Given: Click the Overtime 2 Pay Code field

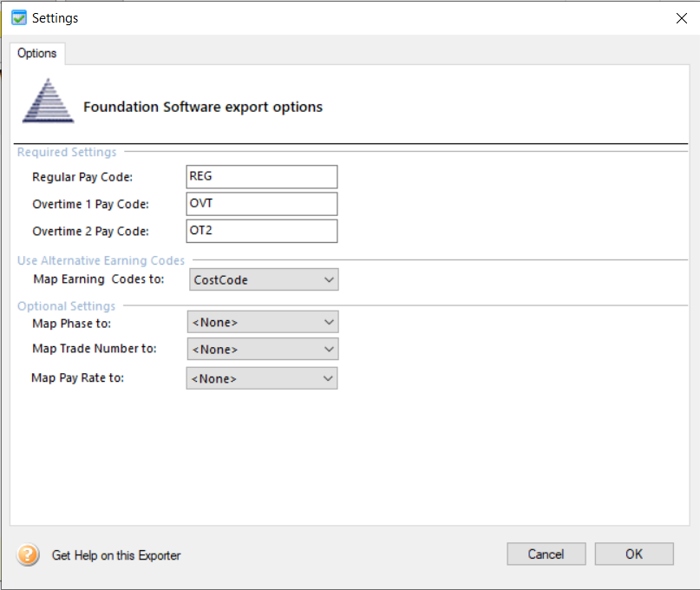Looking at the screenshot, I should (262, 231).
